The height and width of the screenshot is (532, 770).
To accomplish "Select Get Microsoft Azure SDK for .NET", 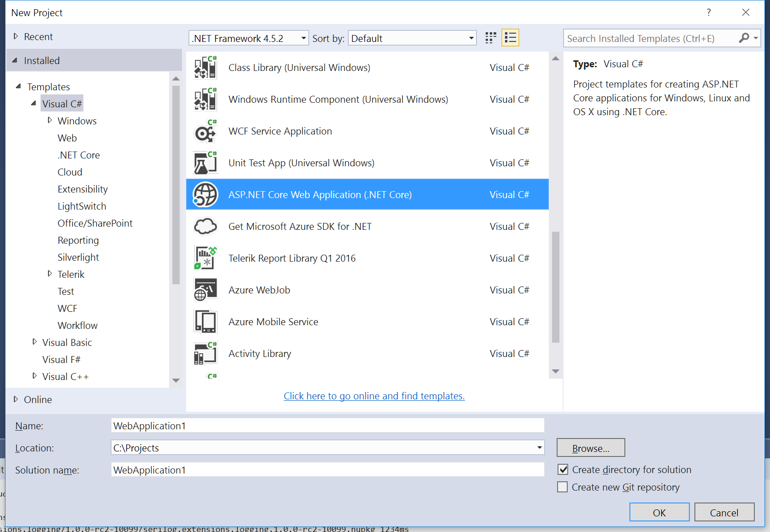I will pyautogui.click(x=300, y=227).
